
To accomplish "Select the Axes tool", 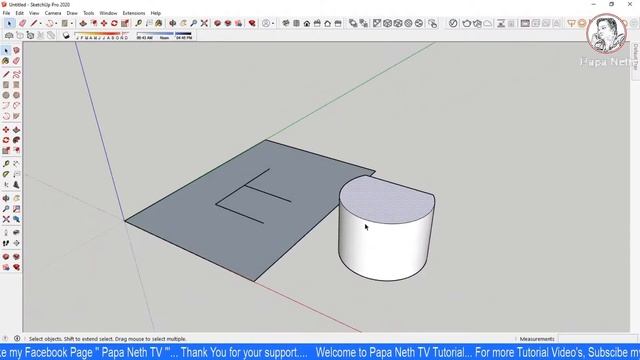I will [6, 184].
